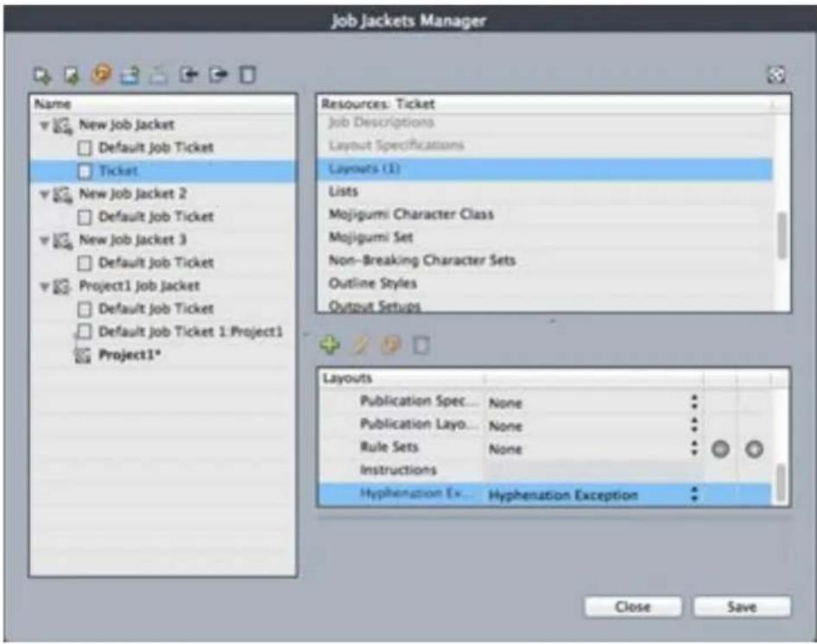The height and width of the screenshot is (644, 817).
Task: Click ticket icon of Default Job Ticket 1:Project1
Action: pos(85,331)
